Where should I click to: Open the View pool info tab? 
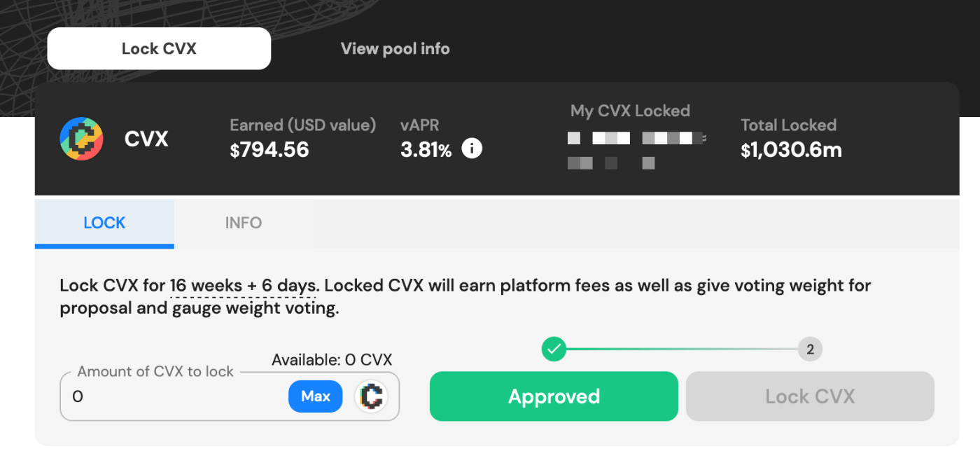(x=395, y=48)
